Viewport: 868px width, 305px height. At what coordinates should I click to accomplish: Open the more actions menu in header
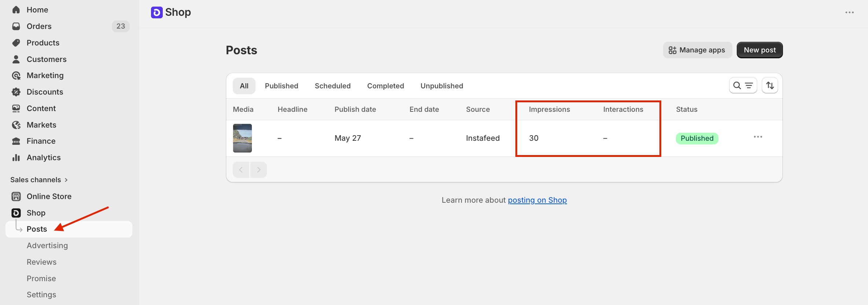pyautogui.click(x=850, y=12)
